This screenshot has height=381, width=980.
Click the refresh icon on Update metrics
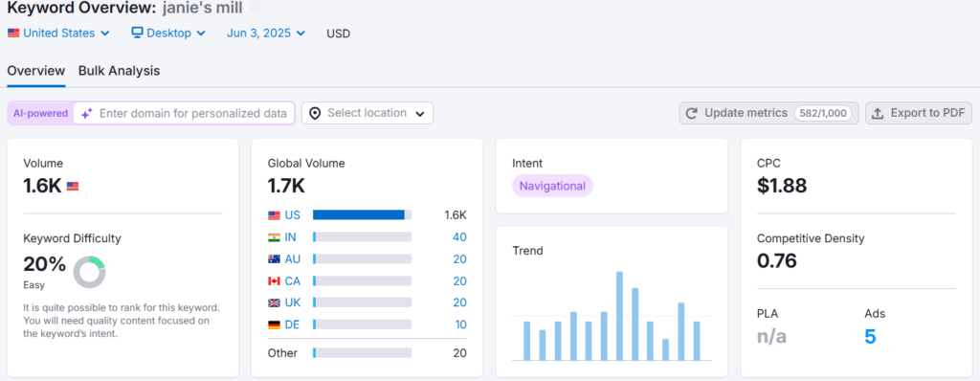click(691, 113)
